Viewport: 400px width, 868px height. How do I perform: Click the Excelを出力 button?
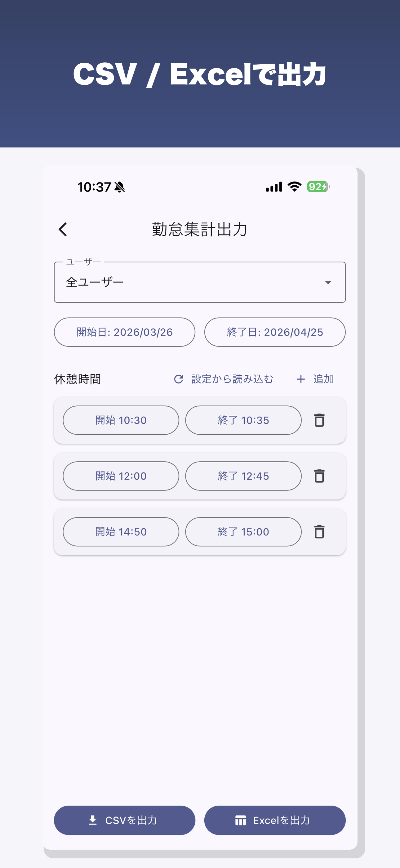[275, 820]
